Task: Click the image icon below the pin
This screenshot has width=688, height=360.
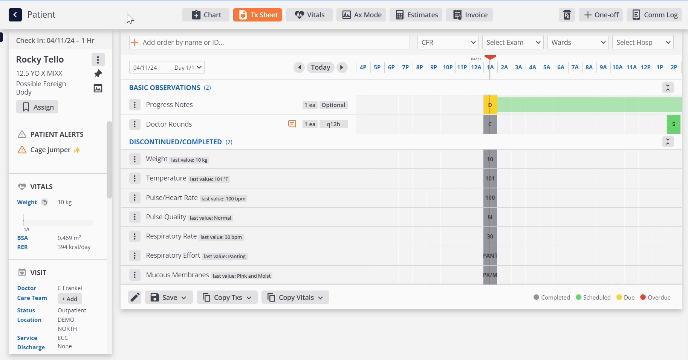Action: point(98,88)
